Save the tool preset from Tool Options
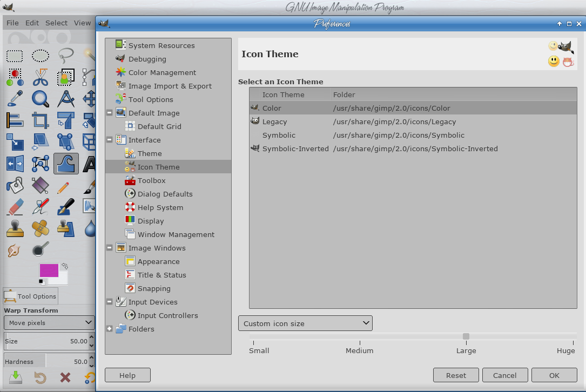The height and width of the screenshot is (392, 586). coord(15,377)
